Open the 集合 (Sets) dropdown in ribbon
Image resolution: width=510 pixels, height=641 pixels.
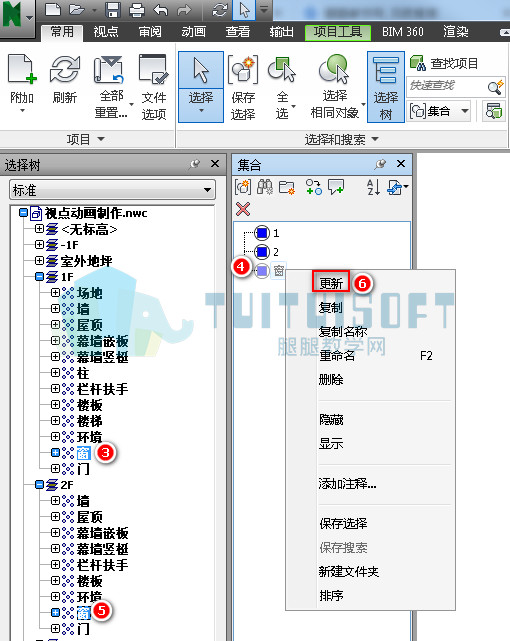point(440,111)
